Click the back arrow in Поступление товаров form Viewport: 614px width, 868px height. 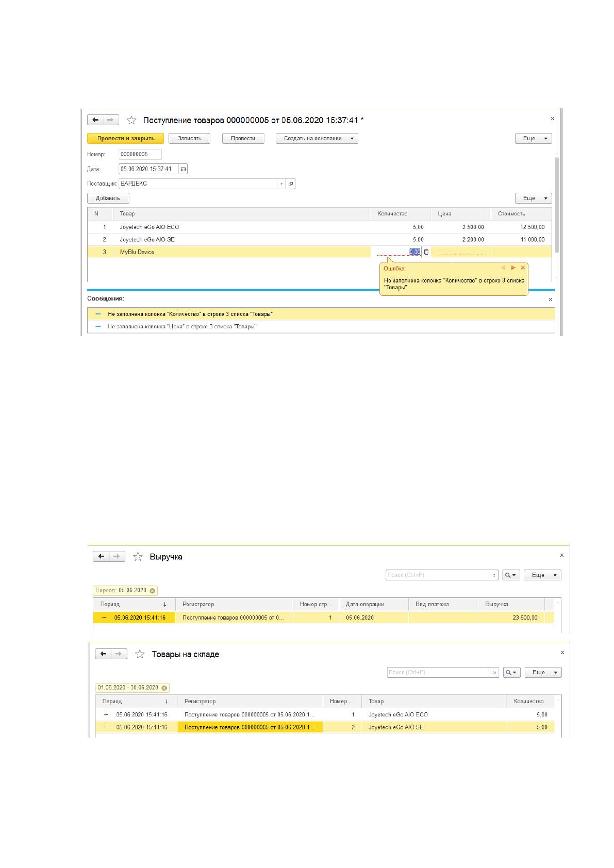click(95, 120)
